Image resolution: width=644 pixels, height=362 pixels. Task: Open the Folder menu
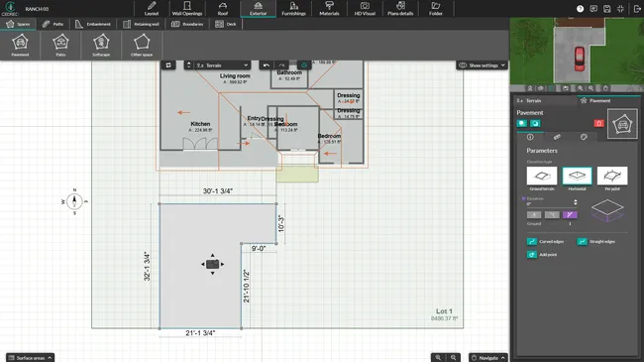[x=436, y=8]
